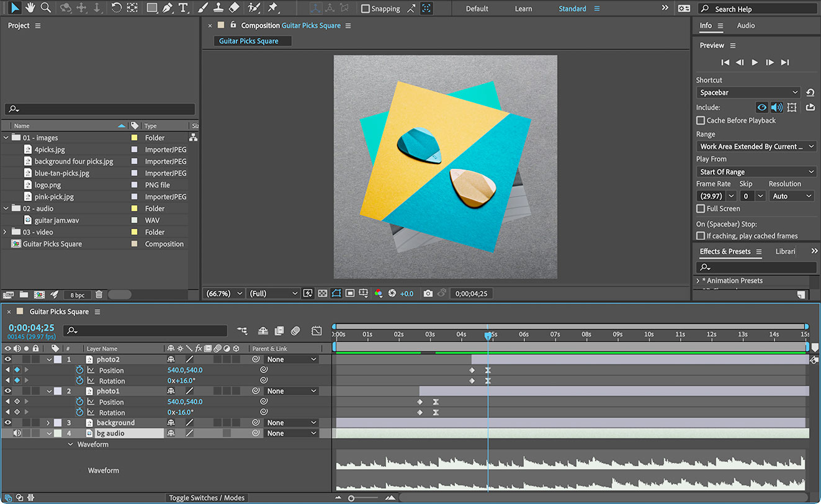The image size is (821, 504).
Task: Disable the Full Screen checkbox
Action: click(702, 209)
